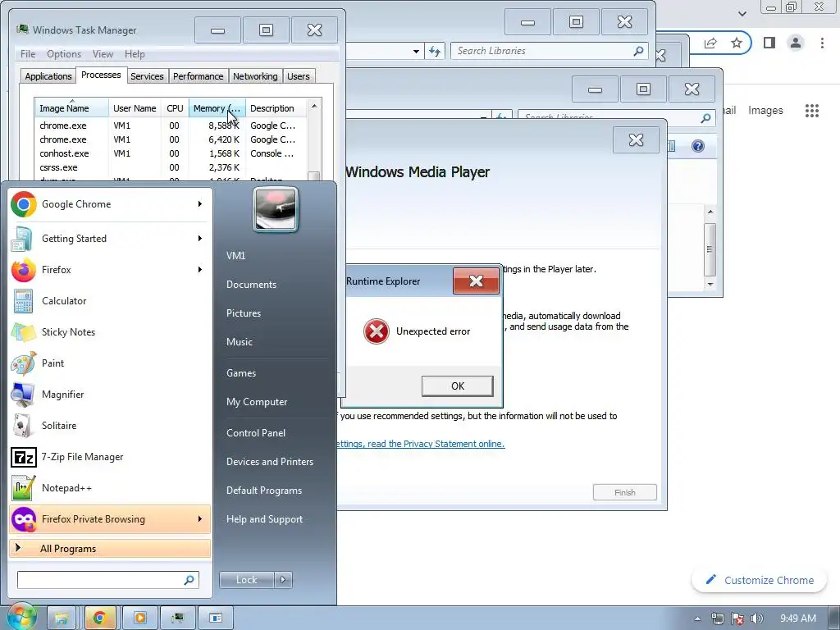
Task: Click Chrome share page icon
Action: (x=710, y=43)
